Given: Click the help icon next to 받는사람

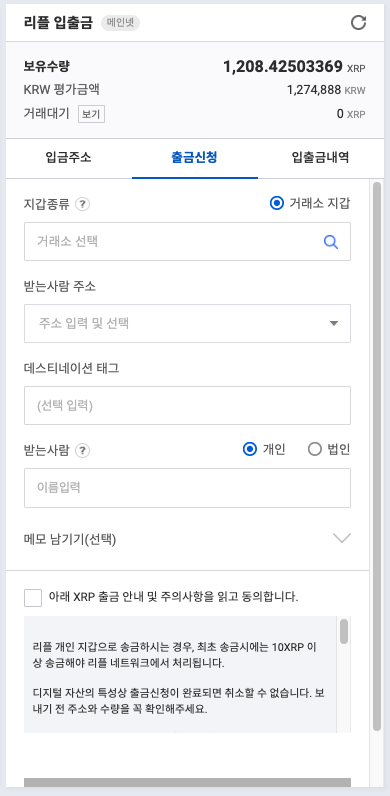Looking at the screenshot, I should point(82,450).
